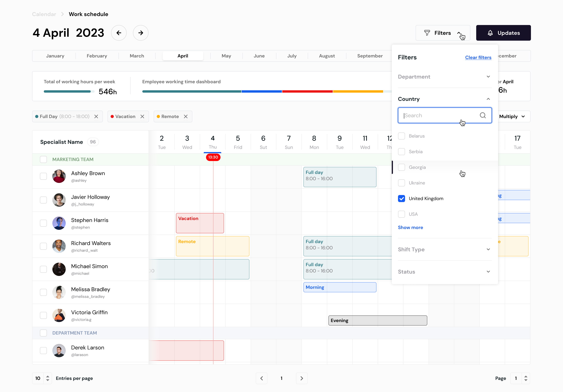The height and width of the screenshot is (392, 563).
Task: Open the Updates button
Action: pyautogui.click(x=503, y=33)
